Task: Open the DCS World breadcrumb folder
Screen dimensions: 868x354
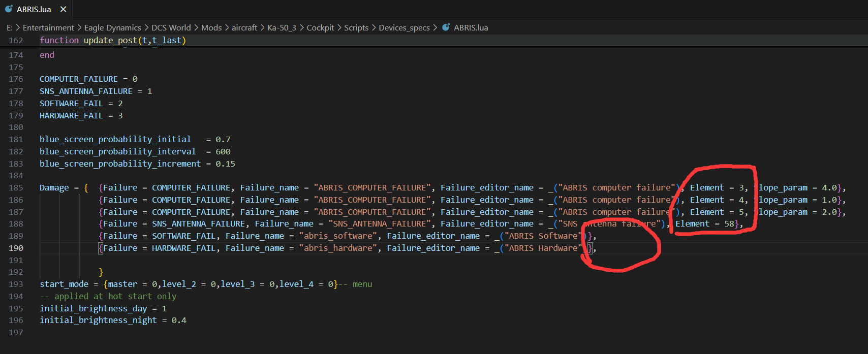Action: coord(171,27)
